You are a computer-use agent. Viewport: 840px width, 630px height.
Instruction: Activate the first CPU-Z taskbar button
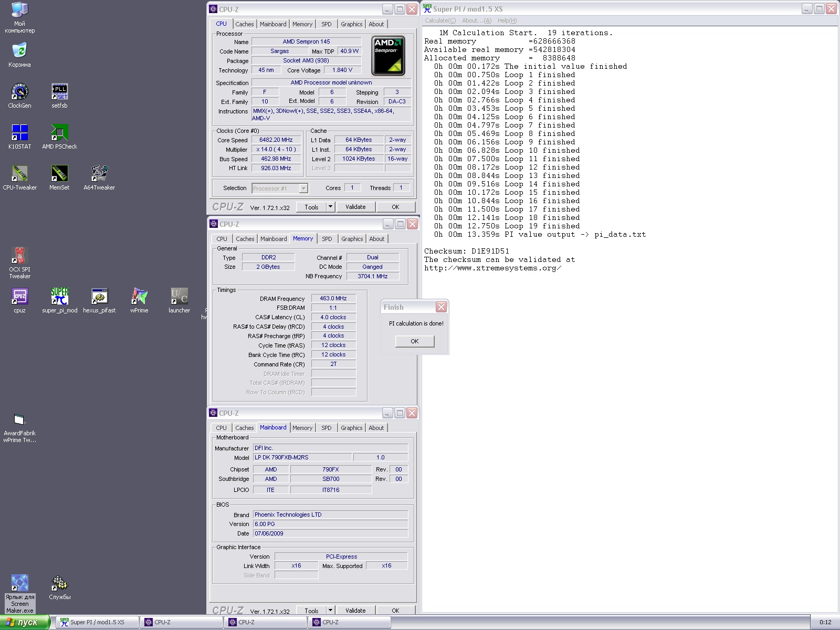181,622
